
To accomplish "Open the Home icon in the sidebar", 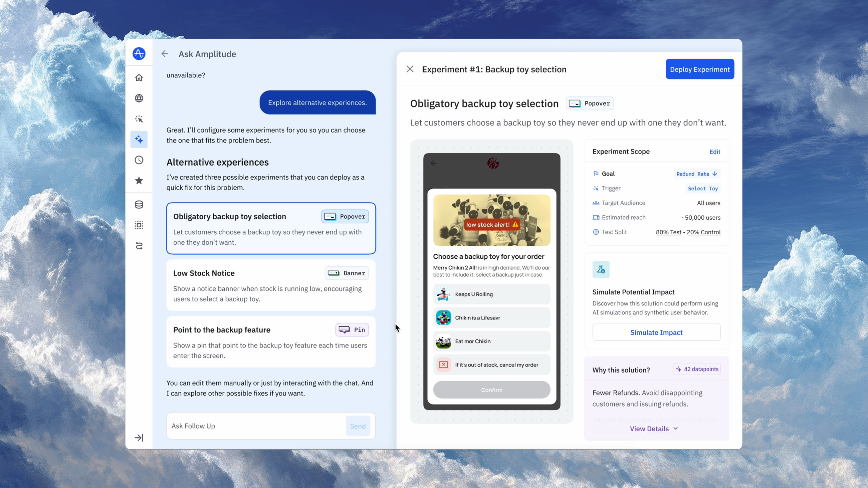I will coord(139,78).
